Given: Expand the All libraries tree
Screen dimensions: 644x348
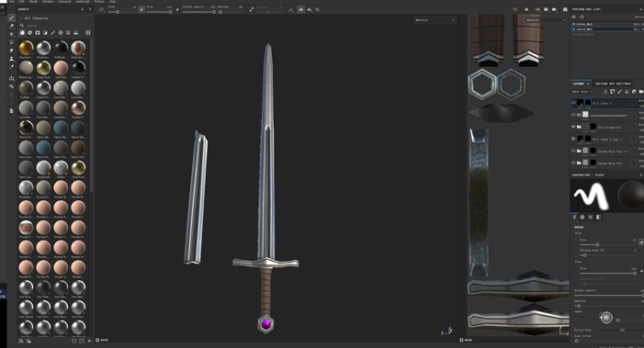Looking at the screenshot, I should [x=21, y=18].
